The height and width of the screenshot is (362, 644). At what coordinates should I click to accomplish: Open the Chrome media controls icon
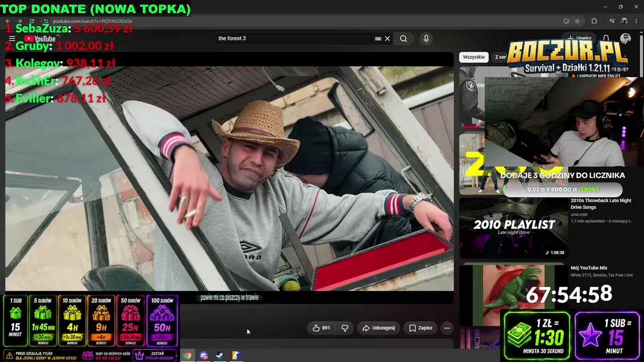pos(612,21)
